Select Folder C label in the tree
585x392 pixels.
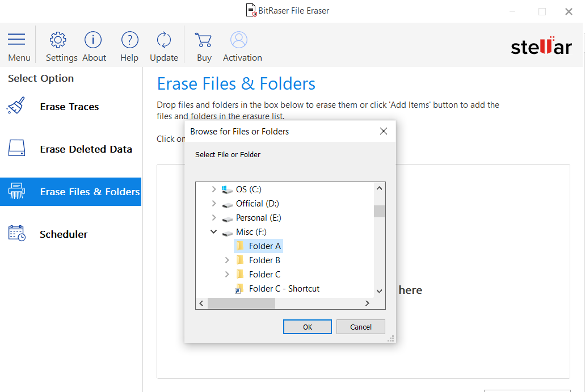coord(264,275)
